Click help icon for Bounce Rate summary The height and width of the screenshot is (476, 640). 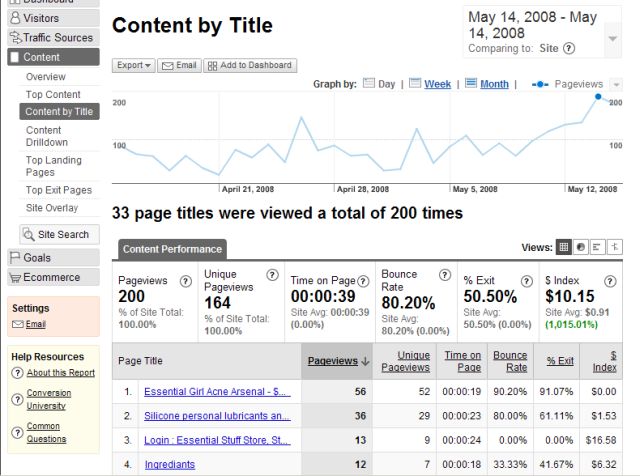(x=445, y=275)
